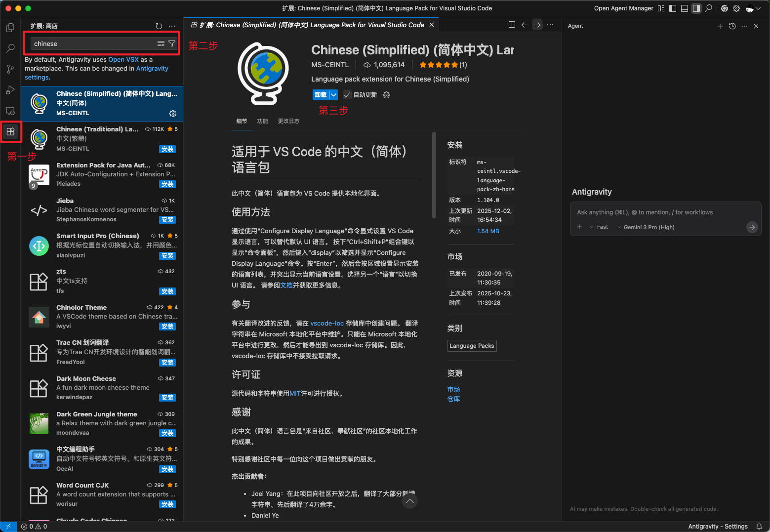Open the Run and Debug view
The image size is (770, 532).
[10, 90]
